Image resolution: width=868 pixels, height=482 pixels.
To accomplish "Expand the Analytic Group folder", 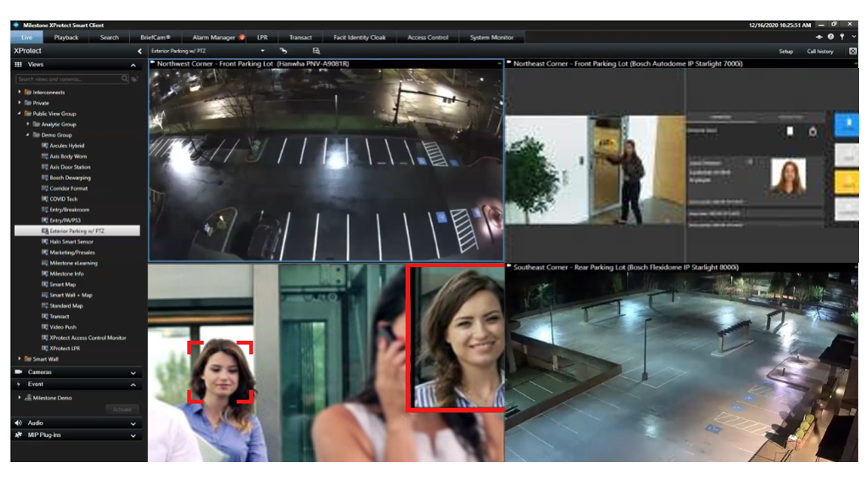I will [x=28, y=124].
